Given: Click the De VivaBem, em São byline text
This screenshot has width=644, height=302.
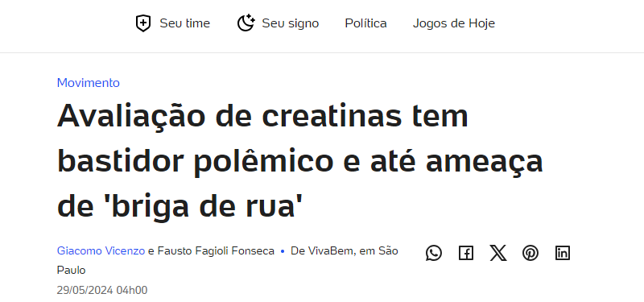Looking at the screenshot, I should 345,250.
